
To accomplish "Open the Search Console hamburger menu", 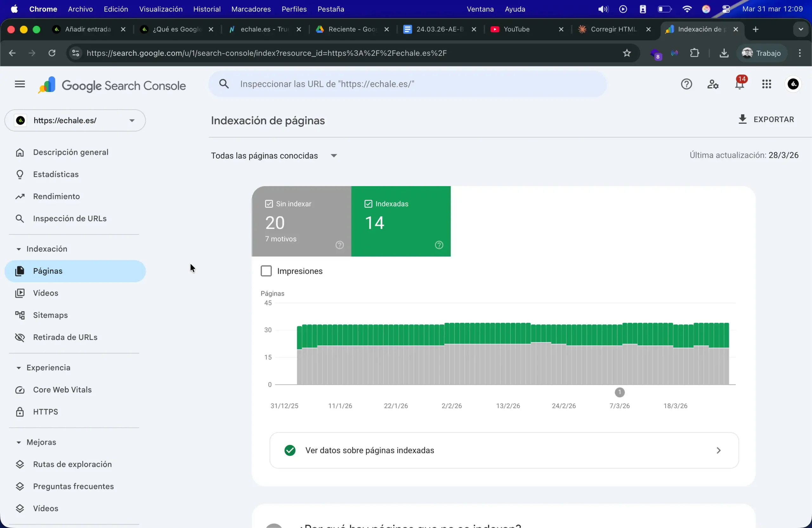I will click(19, 84).
